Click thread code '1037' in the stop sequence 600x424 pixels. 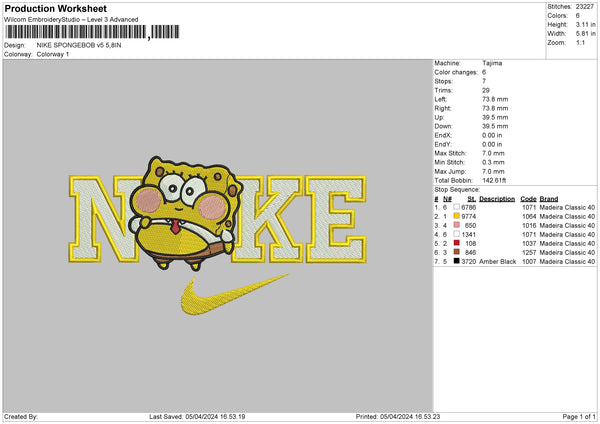(x=529, y=243)
